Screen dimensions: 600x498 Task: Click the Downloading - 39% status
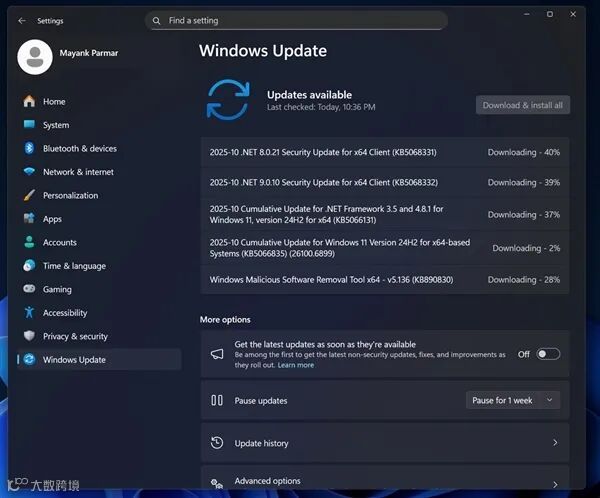pos(524,183)
